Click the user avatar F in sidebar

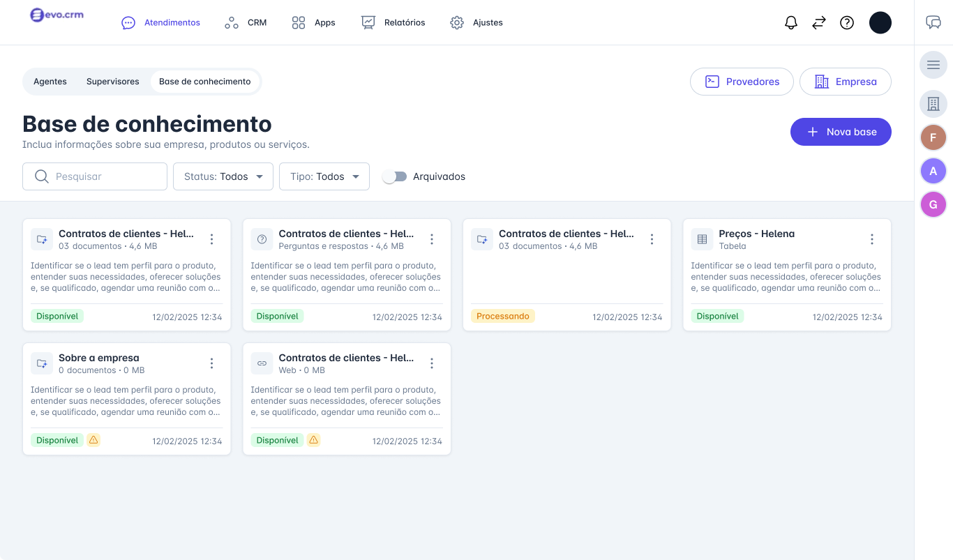click(x=933, y=137)
